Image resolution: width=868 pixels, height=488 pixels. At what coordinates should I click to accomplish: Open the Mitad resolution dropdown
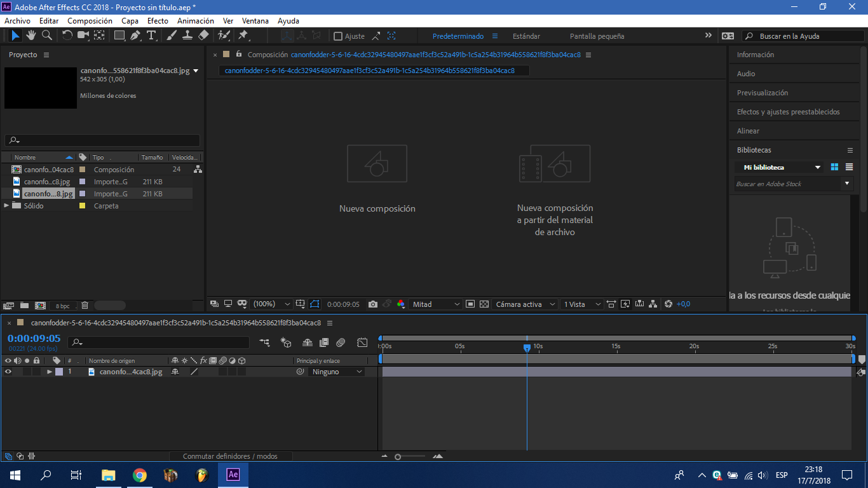click(x=436, y=304)
